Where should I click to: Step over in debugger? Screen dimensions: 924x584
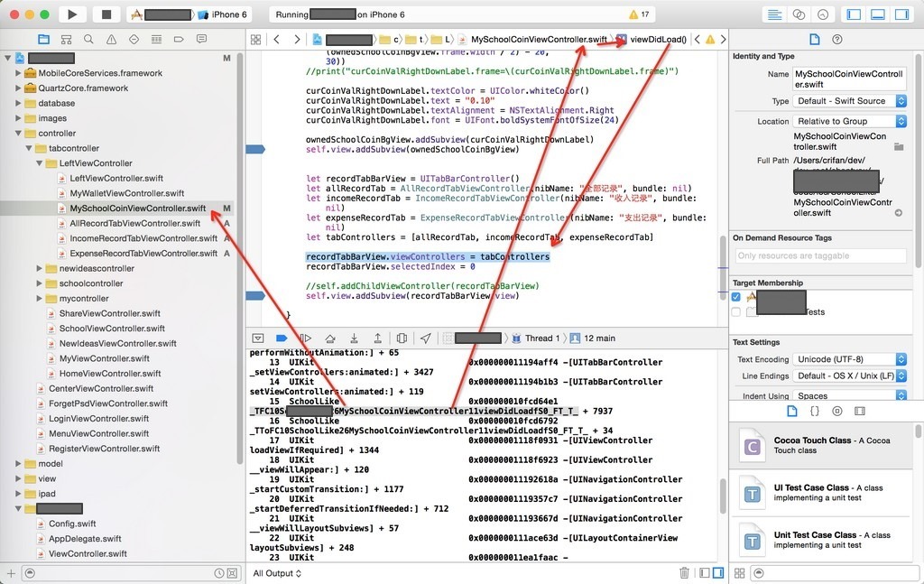pos(330,338)
